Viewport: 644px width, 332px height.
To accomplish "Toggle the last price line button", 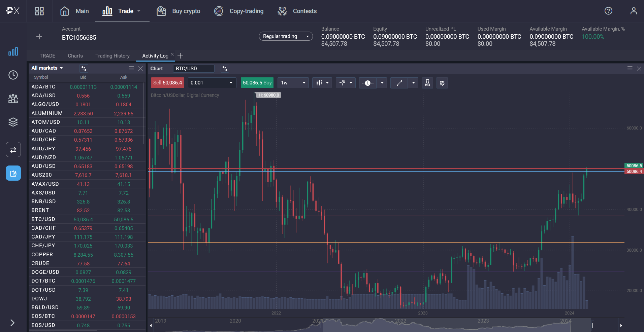I will tap(368, 83).
